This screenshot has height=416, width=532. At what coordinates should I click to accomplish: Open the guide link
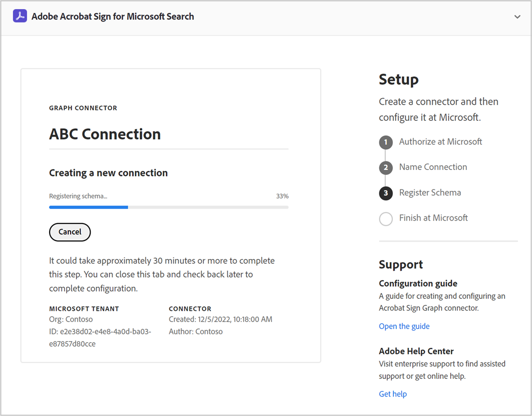pos(404,326)
